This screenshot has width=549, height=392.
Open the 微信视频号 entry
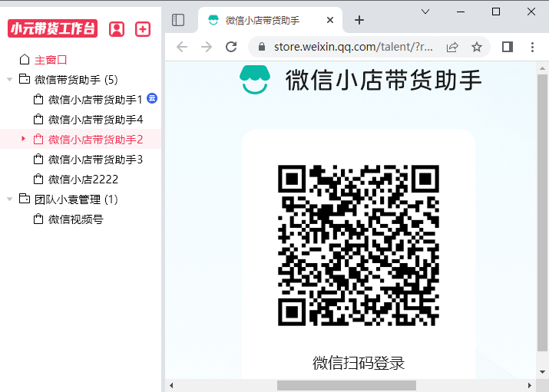pos(75,219)
